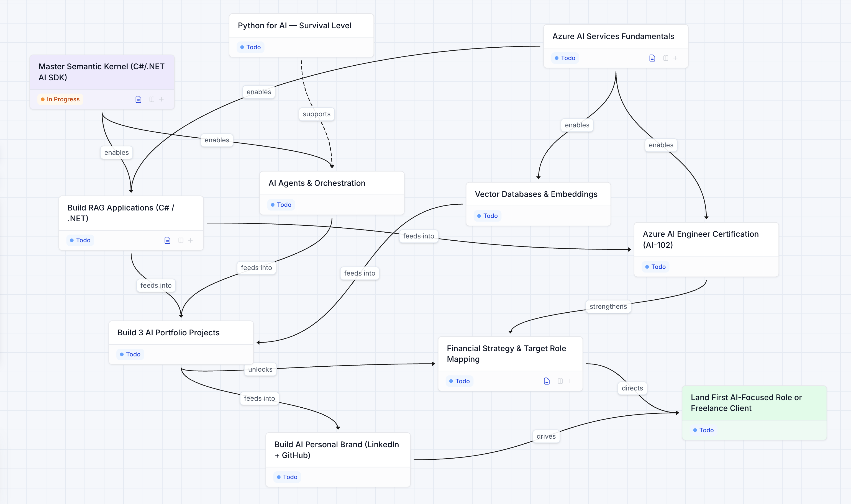
Task: Select the Build RAG Applications card title
Action: 121,213
